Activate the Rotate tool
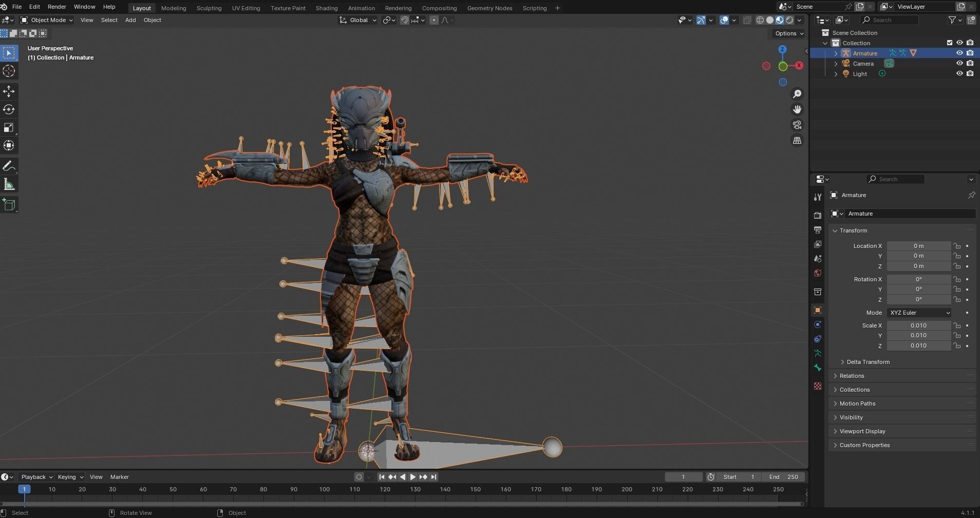980x518 pixels. (x=9, y=109)
